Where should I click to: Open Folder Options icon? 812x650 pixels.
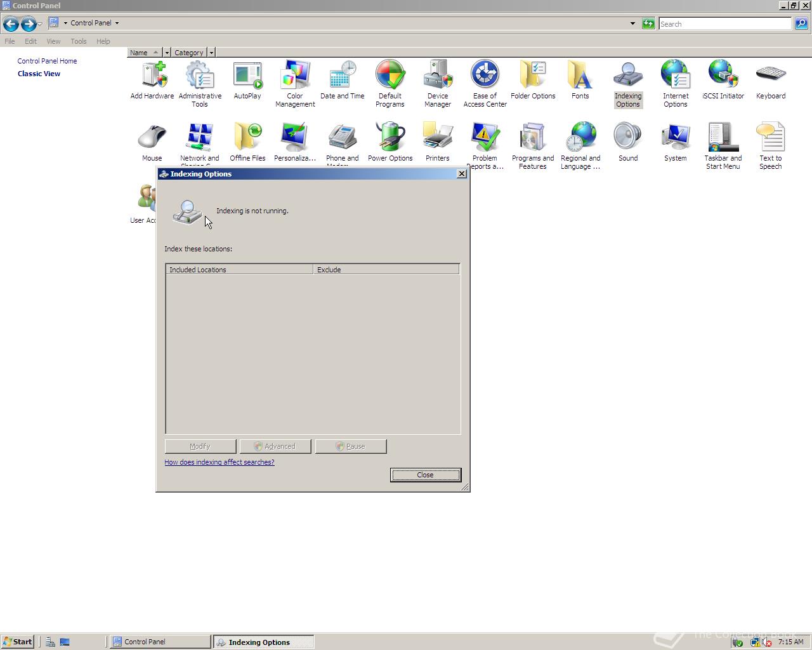533,79
